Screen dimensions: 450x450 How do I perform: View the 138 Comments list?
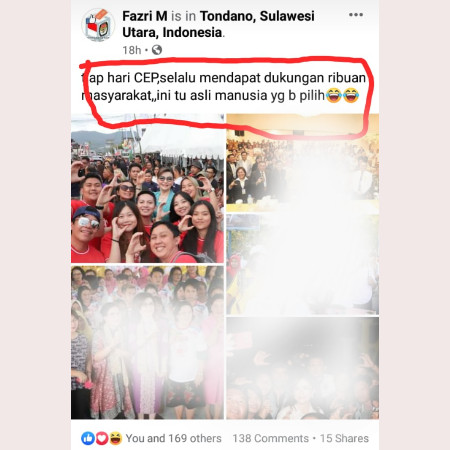pyautogui.click(x=271, y=438)
